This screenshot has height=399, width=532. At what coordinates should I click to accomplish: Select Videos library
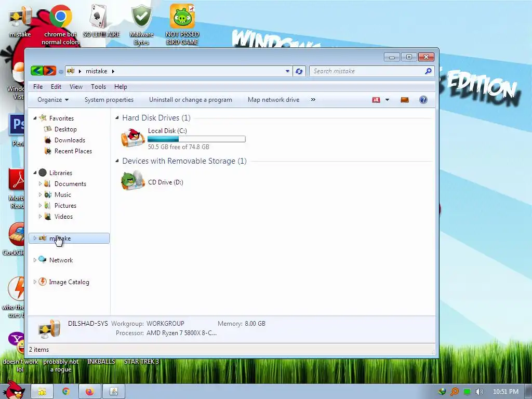tap(63, 217)
